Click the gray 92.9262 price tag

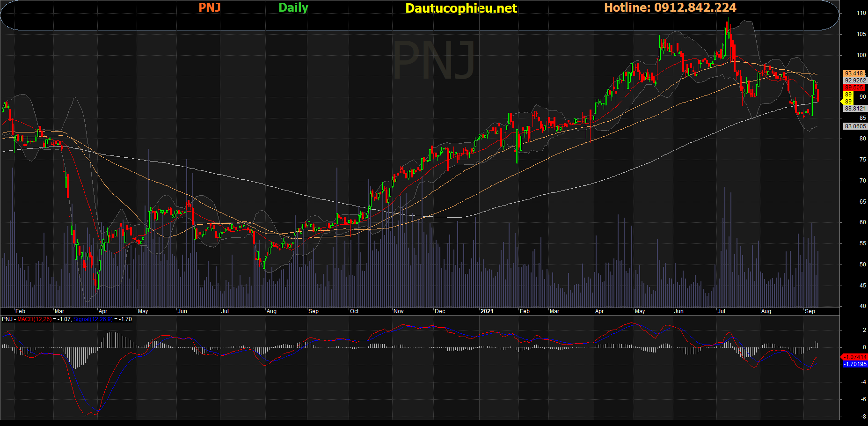[855, 81]
